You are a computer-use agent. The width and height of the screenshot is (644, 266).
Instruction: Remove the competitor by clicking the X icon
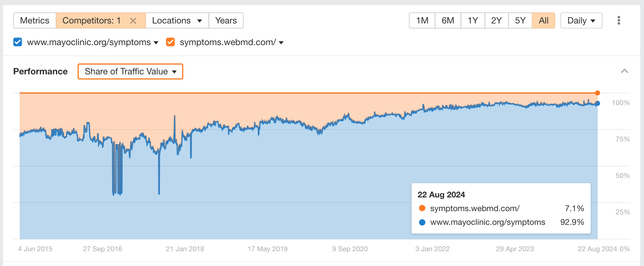[x=133, y=21]
